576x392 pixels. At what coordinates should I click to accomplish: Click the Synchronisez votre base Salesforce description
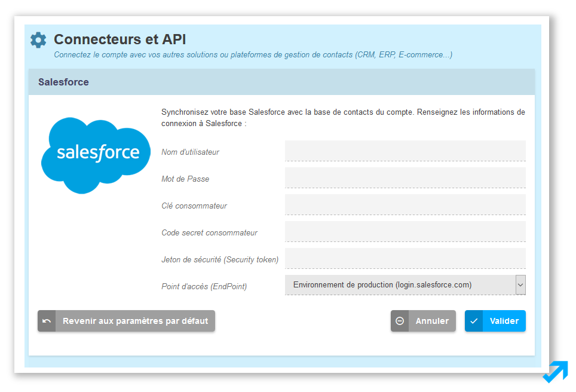(x=343, y=118)
